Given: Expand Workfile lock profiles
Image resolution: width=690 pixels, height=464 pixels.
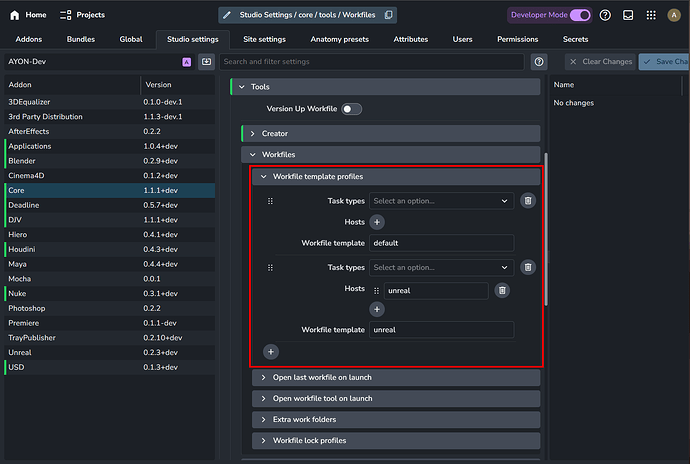Looking at the screenshot, I should pos(396,441).
